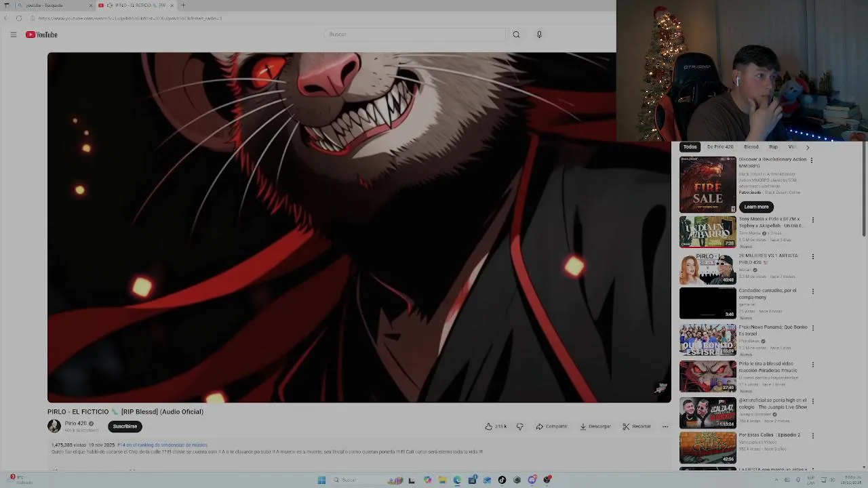
Task: Open options for Candadito cantadito video
Action: tap(812, 292)
